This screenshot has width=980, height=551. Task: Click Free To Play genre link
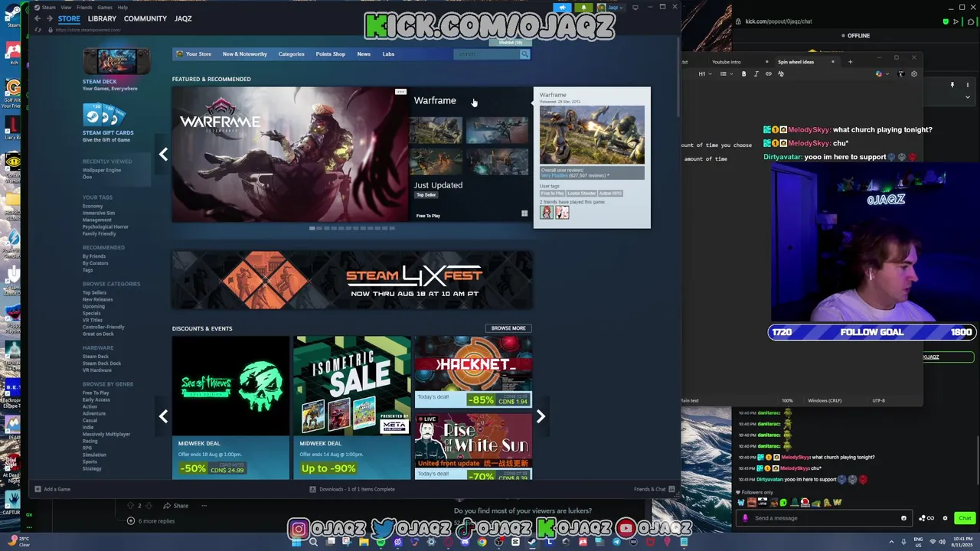(x=96, y=393)
